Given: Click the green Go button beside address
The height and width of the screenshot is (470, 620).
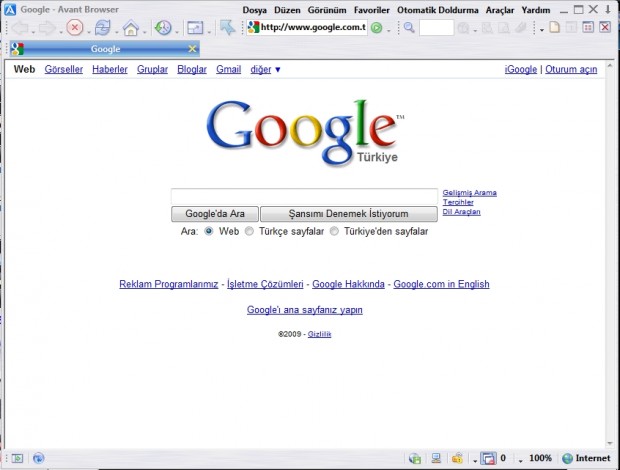Looking at the screenshot, I should click(x=377, y=28).
